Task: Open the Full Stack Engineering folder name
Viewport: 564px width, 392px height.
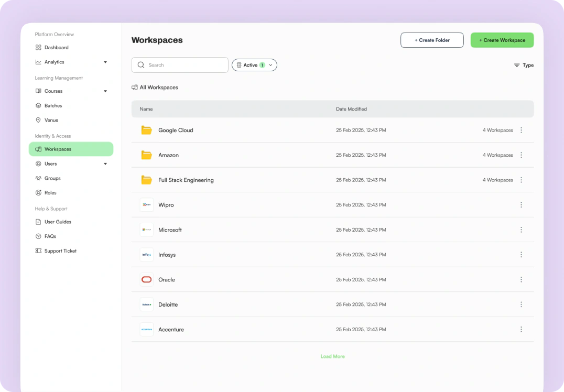Action: [186, 180]
